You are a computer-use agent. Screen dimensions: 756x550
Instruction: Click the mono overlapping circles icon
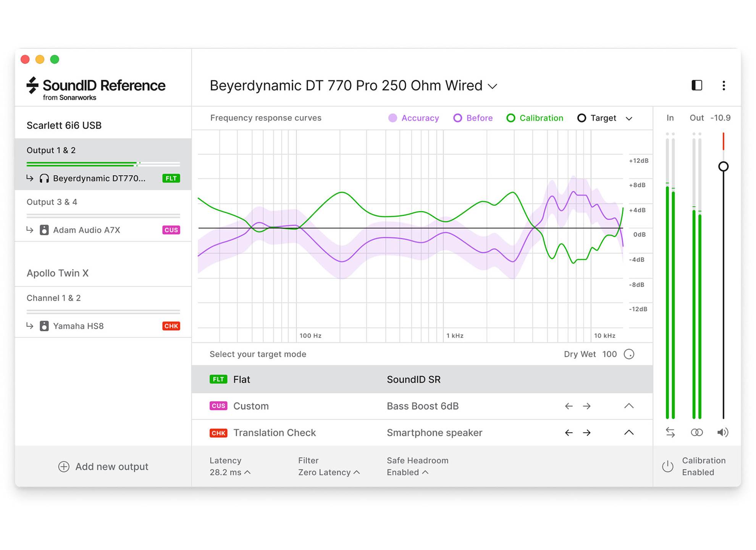click(696, 432)
